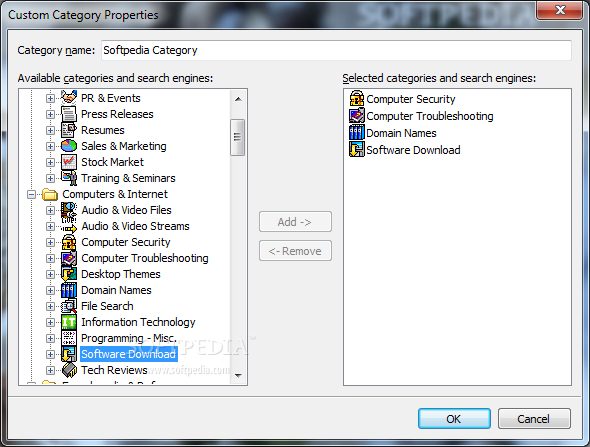Select the Computers & Internet folder label

[x=115, y=194]
